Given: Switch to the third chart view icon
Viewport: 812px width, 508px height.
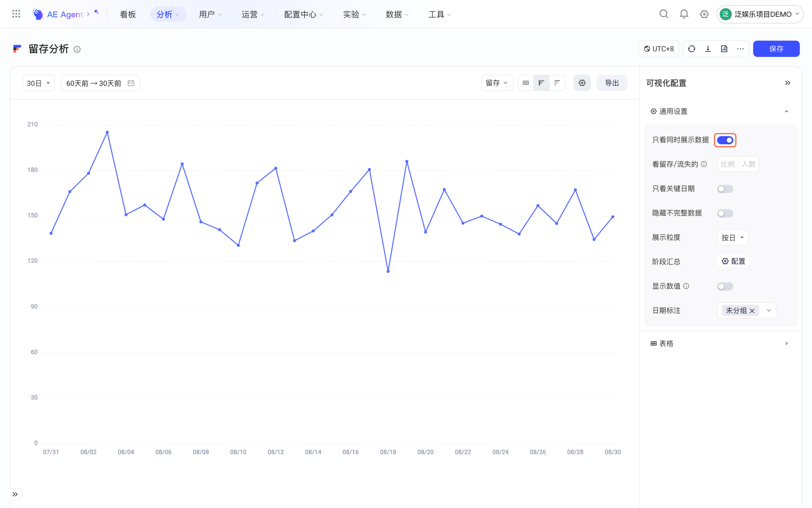Looking at the screenshot, I should coord(557,83).
